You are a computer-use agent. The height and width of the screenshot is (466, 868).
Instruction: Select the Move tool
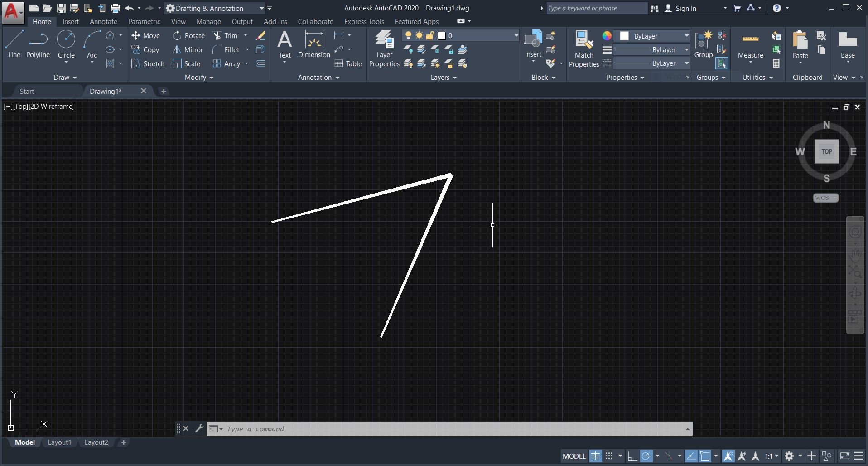[x=146, y=35]
